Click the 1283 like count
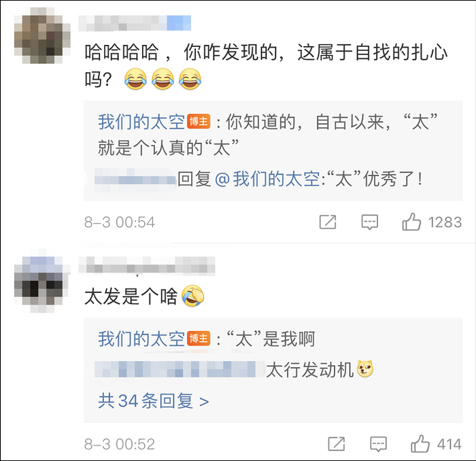This screenshot has width=476, height=461. click(x=445, y=222)
